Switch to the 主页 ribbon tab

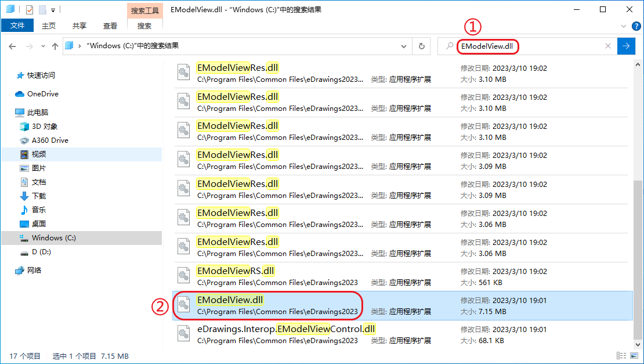[49, 26]
